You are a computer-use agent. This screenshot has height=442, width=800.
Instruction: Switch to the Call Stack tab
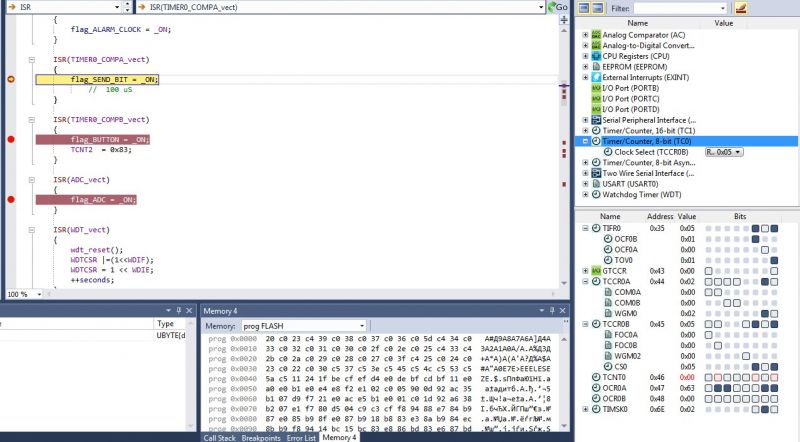[x=219, y=437]
